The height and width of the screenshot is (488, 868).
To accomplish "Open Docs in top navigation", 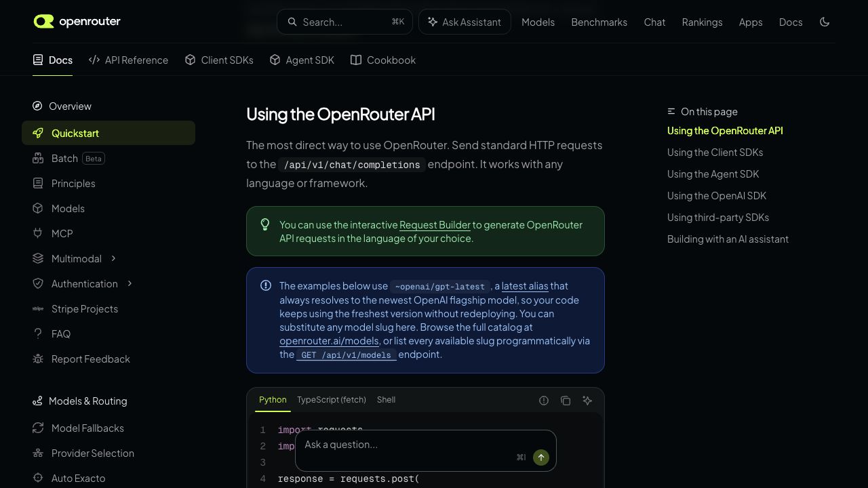I will [791, 22].
